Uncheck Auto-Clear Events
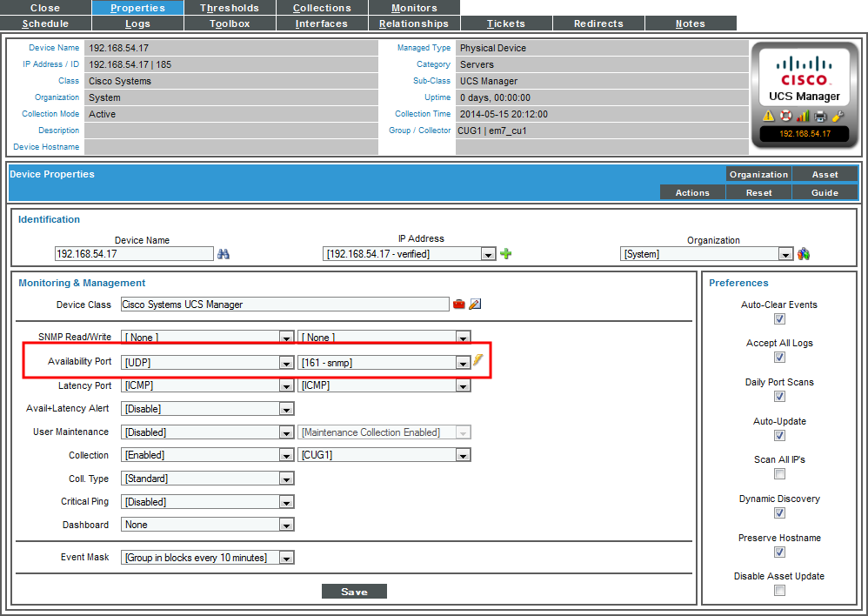The width and height of the screenshot is (868, 616). pyautogui.click(x=779, y=318)
